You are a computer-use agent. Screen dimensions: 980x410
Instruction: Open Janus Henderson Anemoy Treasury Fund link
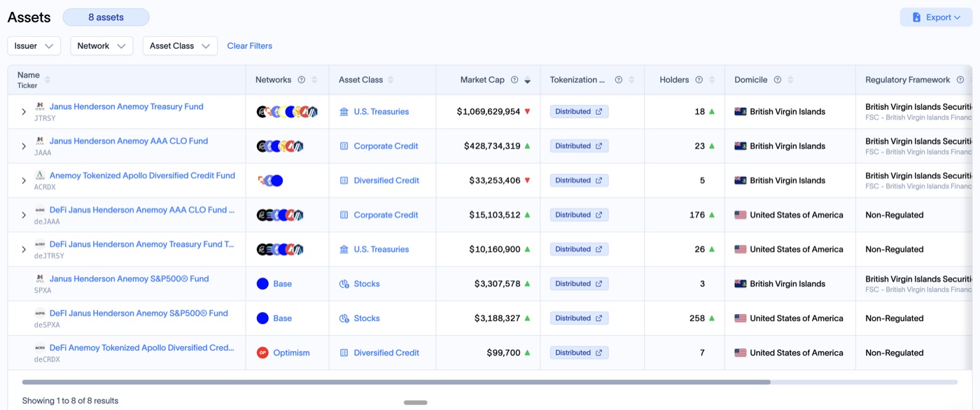tap(127, 106)
